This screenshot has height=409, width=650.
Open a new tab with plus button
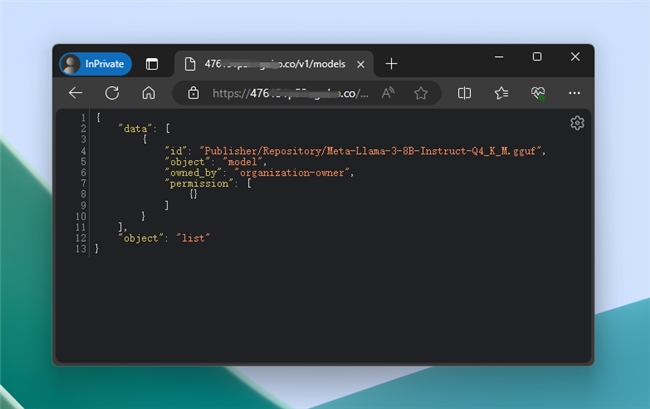pos(391,64)
